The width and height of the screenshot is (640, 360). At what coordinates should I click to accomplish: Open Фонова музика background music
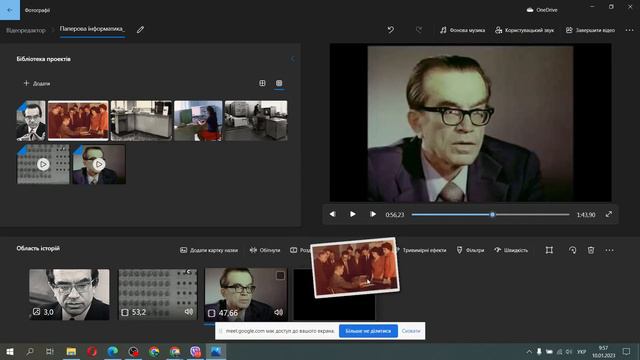coord(462,30)
